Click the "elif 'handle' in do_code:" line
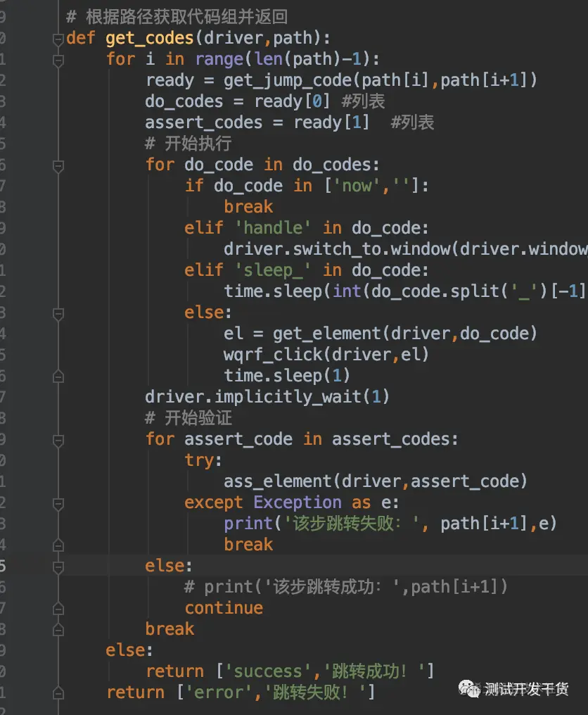The height and width of the screenshot is (715, 588). coord(306,228)
